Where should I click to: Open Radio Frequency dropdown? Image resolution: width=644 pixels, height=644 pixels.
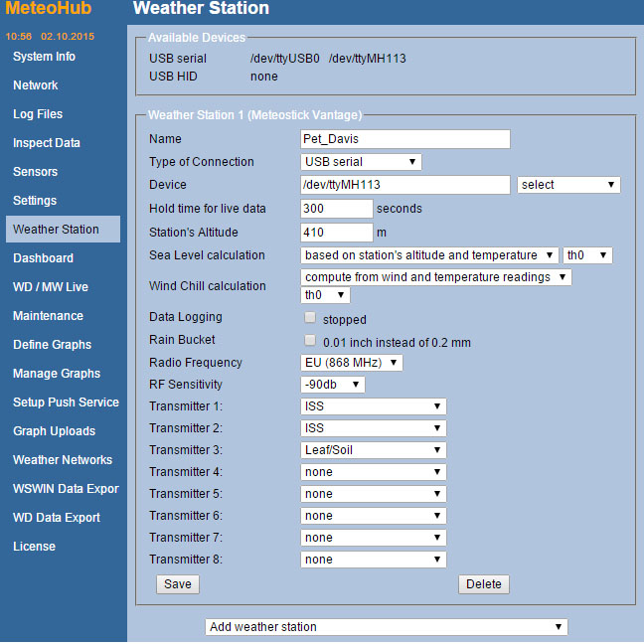tap(352, 362)
